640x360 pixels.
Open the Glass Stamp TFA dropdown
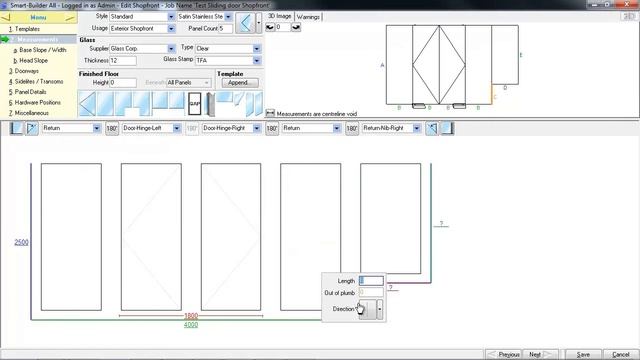(x=256, y=60)
